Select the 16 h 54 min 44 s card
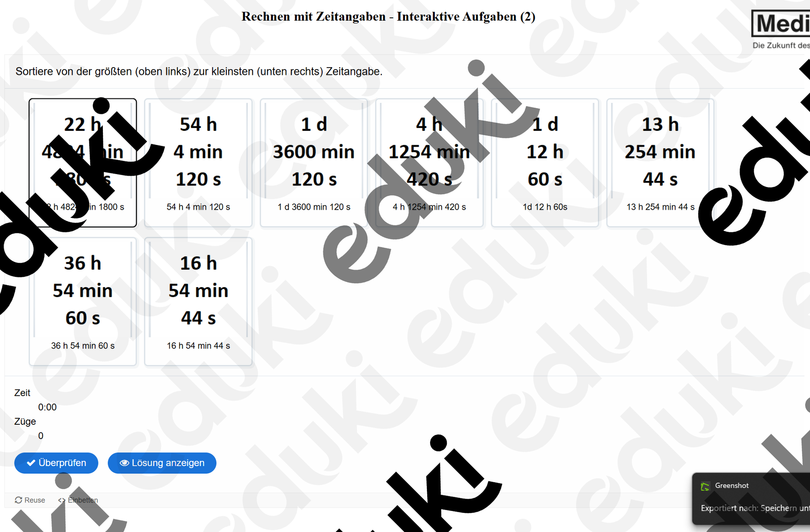Image resolution: width=810 pixels, height=532 pixels. click(198, 302)
